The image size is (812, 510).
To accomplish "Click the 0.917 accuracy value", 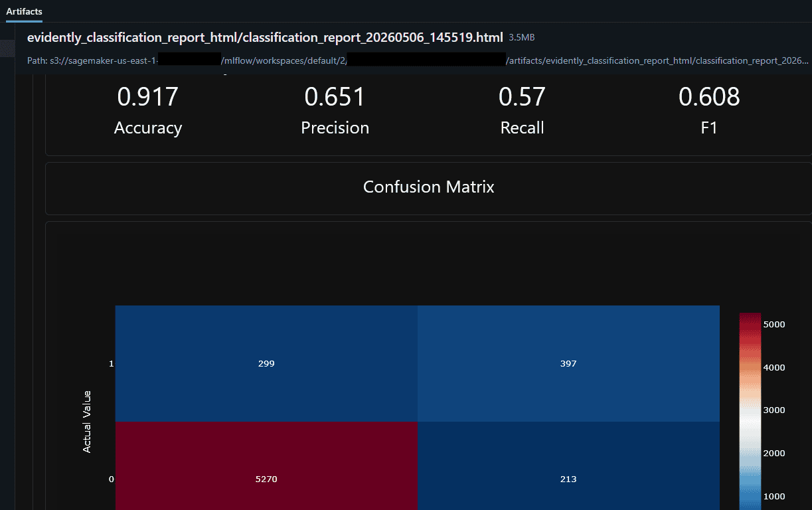I will coord(148,97).
